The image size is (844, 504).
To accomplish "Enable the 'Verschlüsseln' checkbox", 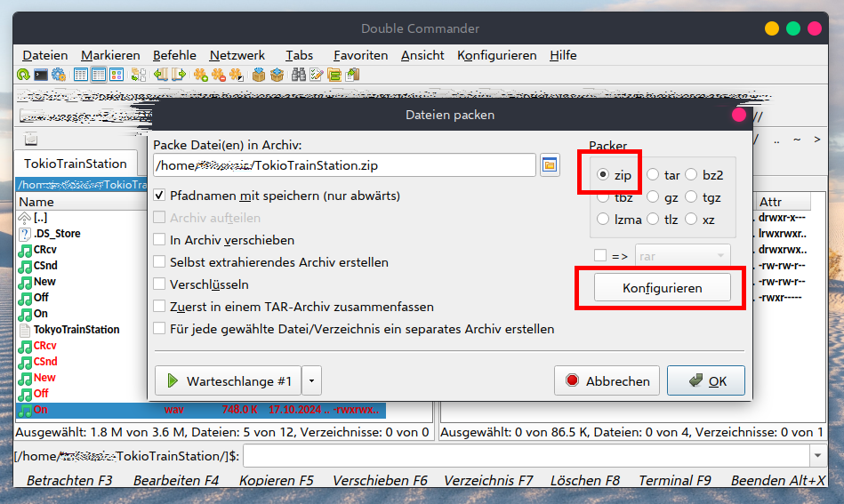I will tap(160, 284).
